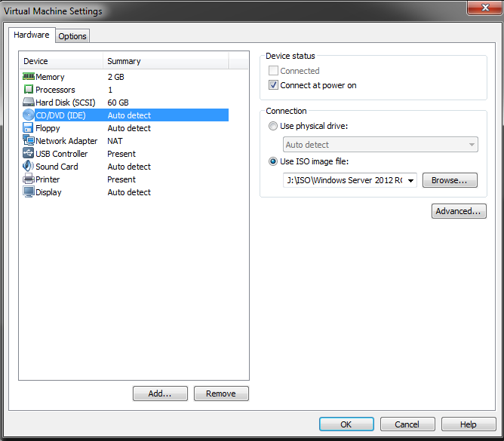Click the Display monitor icon
Viewport: 504px width, 441px height.
[x=29, y=191]
